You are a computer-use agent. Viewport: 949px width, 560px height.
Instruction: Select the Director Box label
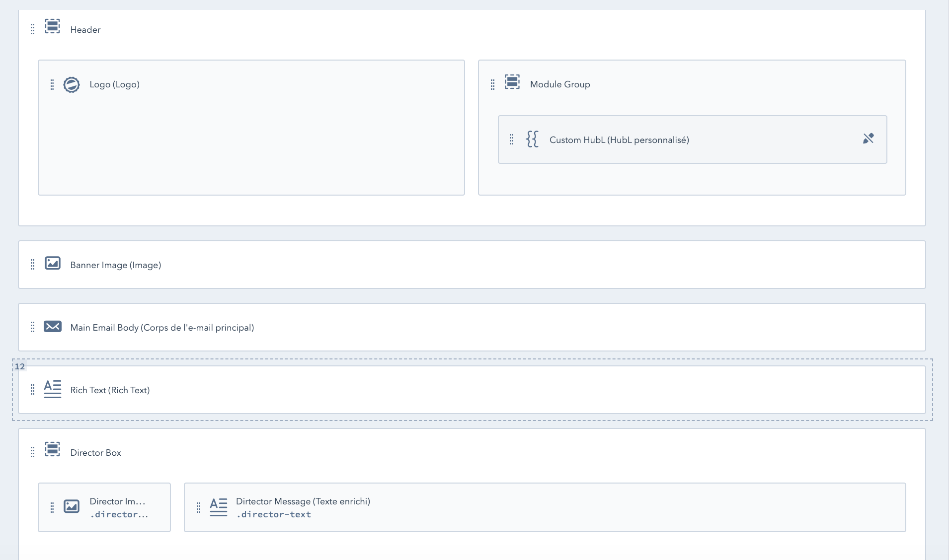click(x=95, y=453)
